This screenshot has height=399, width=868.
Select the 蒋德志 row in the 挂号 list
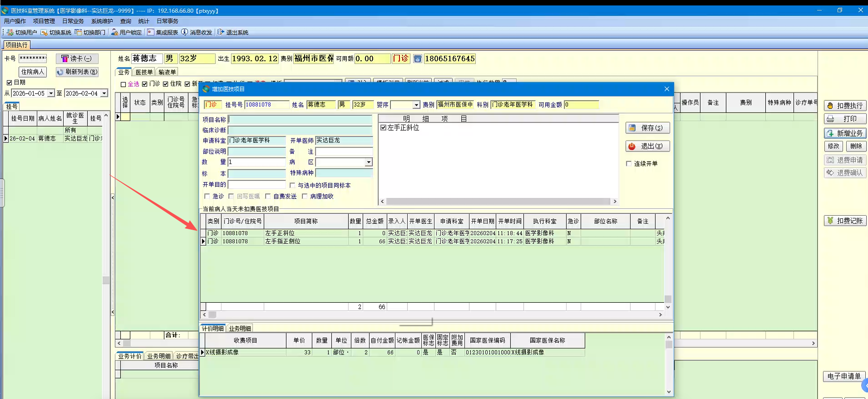[x=53, y=138]
